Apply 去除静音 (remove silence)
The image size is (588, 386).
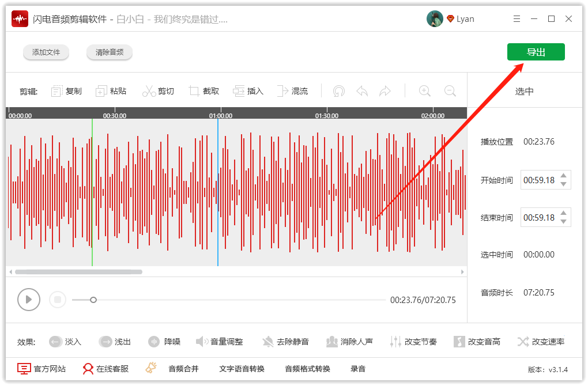point(285,342)
